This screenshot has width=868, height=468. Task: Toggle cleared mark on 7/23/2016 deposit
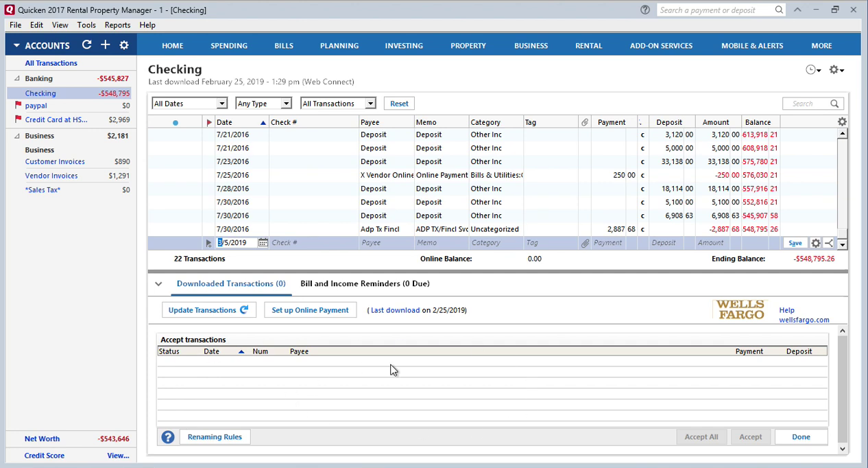click(x=642, y=161)
